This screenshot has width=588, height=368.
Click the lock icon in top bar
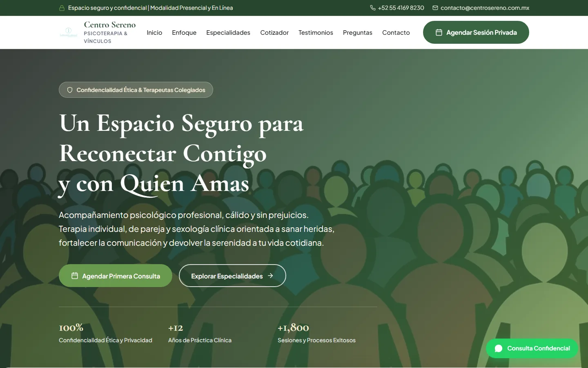click(x=62, y=8)
